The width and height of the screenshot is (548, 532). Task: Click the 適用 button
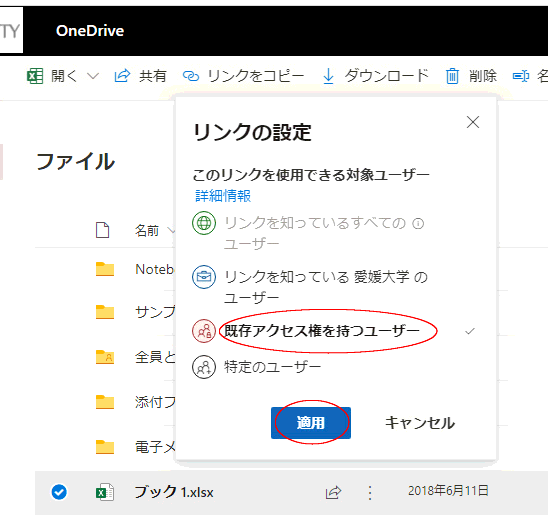click(x=311, y=423)
